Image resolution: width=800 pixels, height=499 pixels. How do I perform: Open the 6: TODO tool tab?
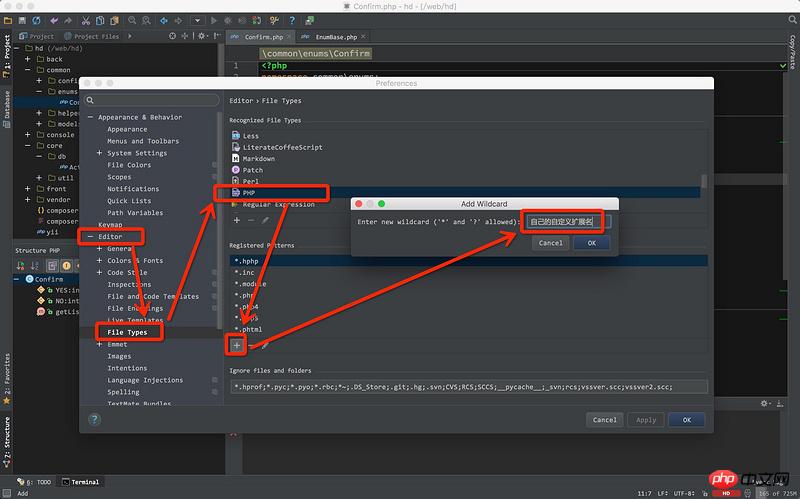pyautogui.click(x=35, y=482)
